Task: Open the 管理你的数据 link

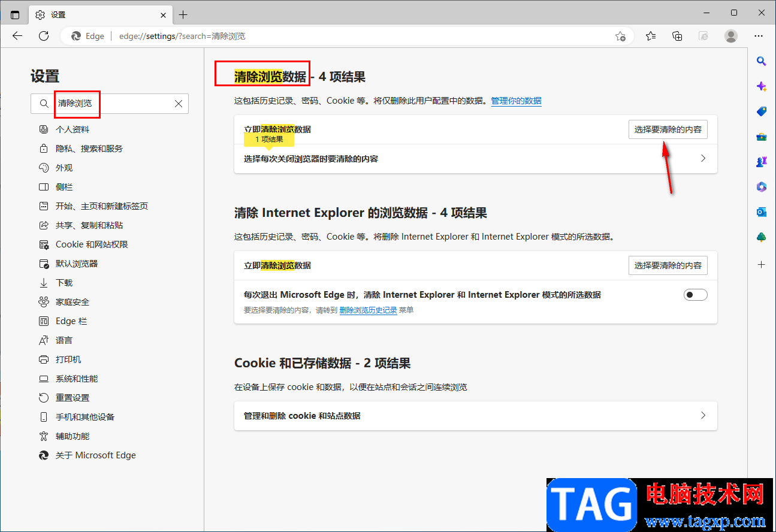Action: pyautogui.click(x=516, y=101)
